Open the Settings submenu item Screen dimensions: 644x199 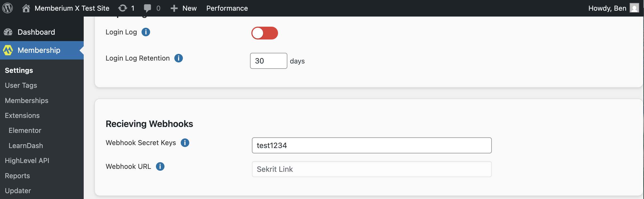[x=19, y=70]
